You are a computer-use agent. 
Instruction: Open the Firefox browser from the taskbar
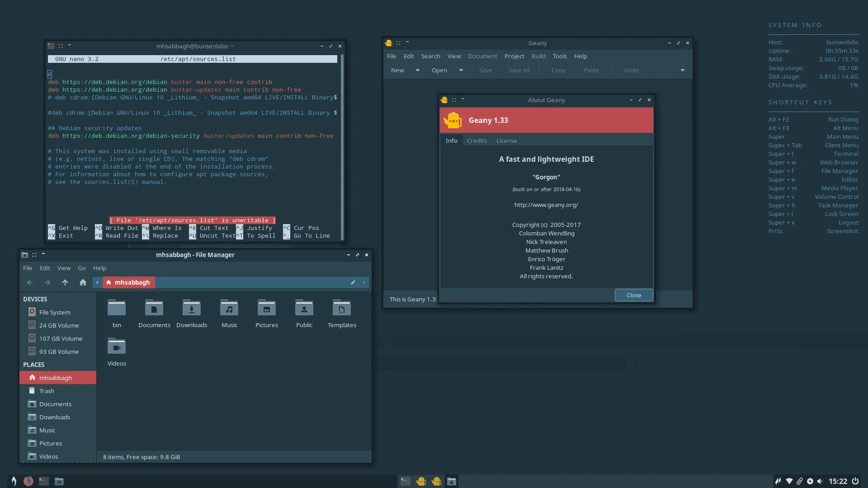pos(28,481)
